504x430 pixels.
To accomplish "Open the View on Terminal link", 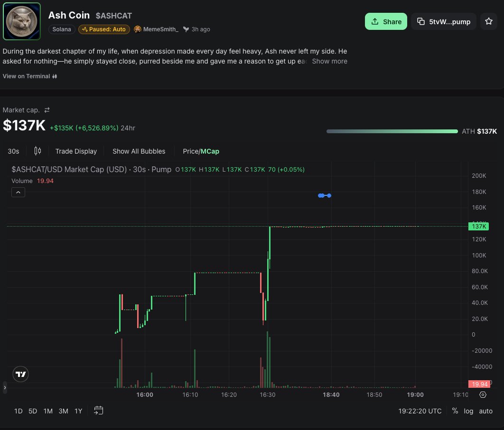I will click(x=30, y=76).
